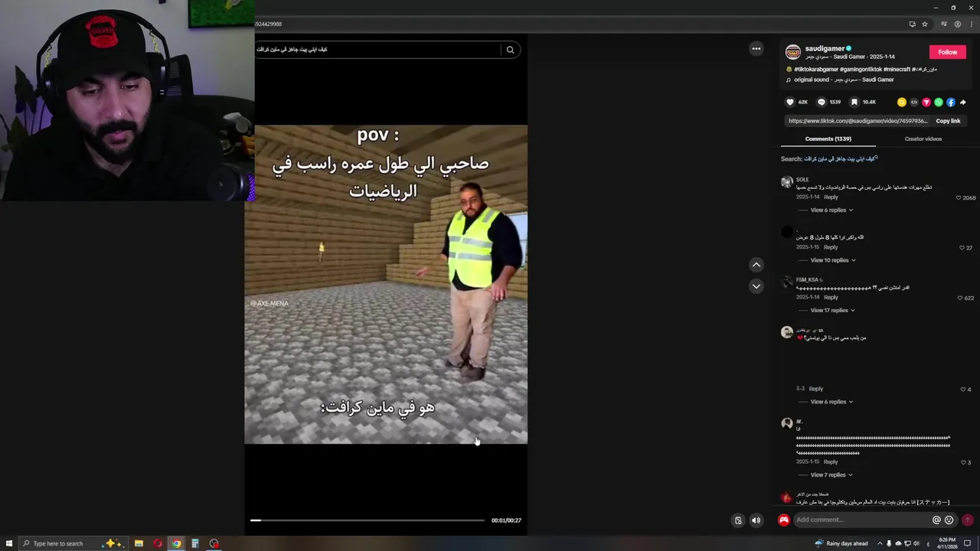Click the video URL text field

pos(857,121)
